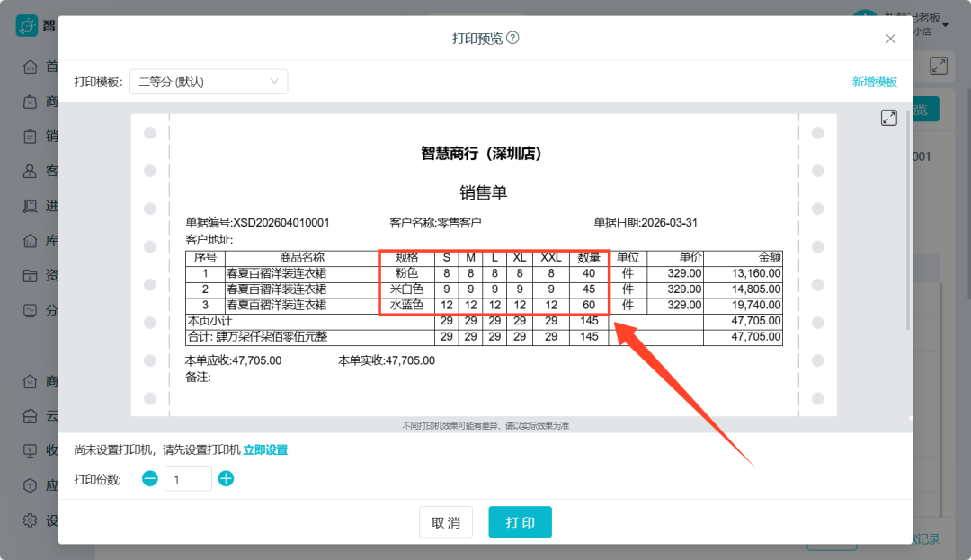Open the sales clipboard icon in sidebar
The height and width of the screenshot is (560, 971).
pos(31,136)
